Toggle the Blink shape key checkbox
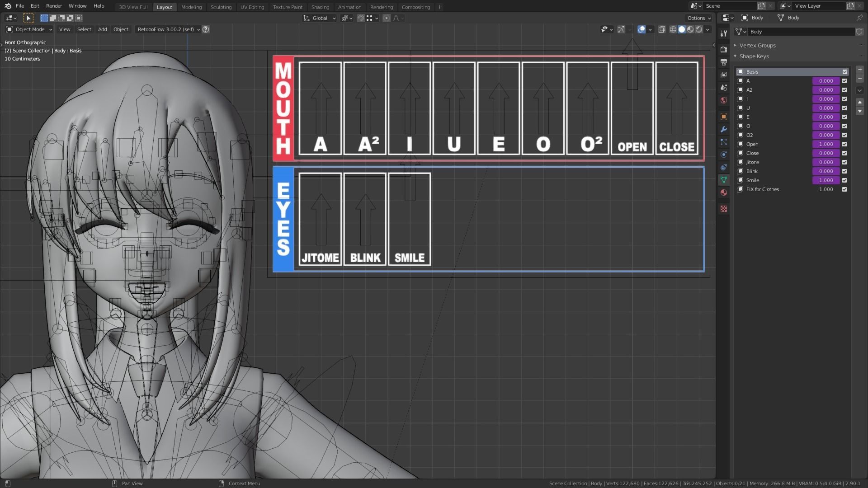Screen dimensions: 868x488 tap(844, 171)
